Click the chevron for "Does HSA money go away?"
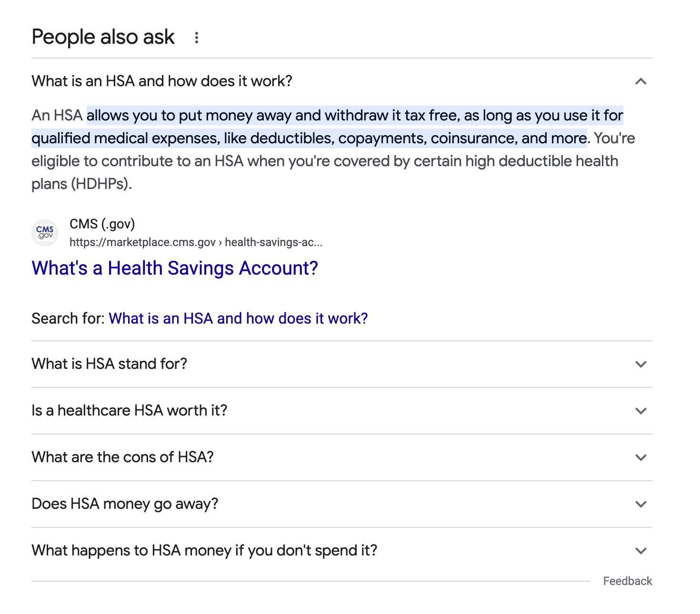 point(641,504)
